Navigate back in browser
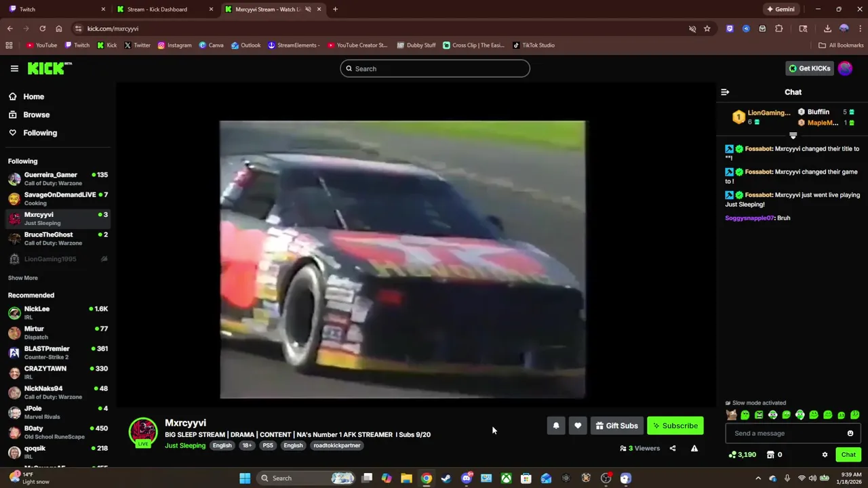This screenshot has height=488, width=868. [x=9, y=28]
